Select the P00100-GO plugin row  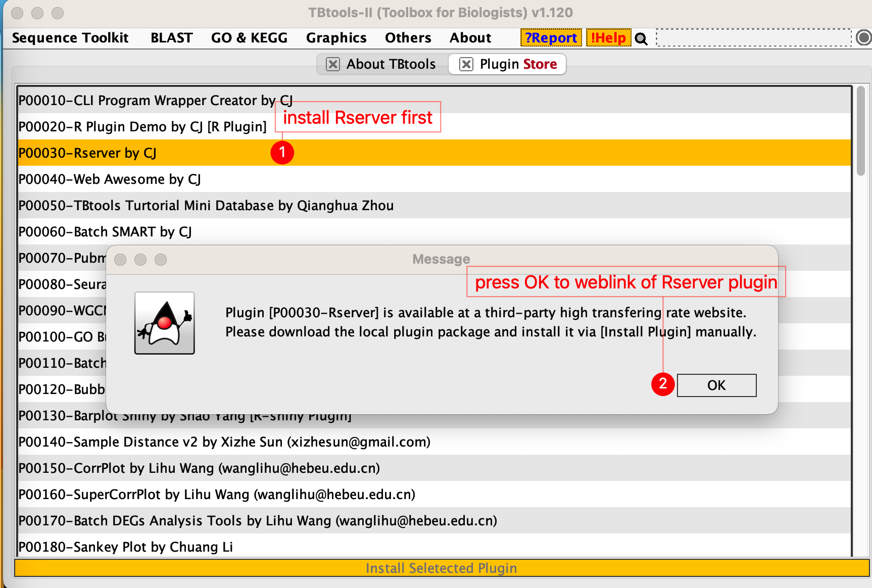click(62, 336)
